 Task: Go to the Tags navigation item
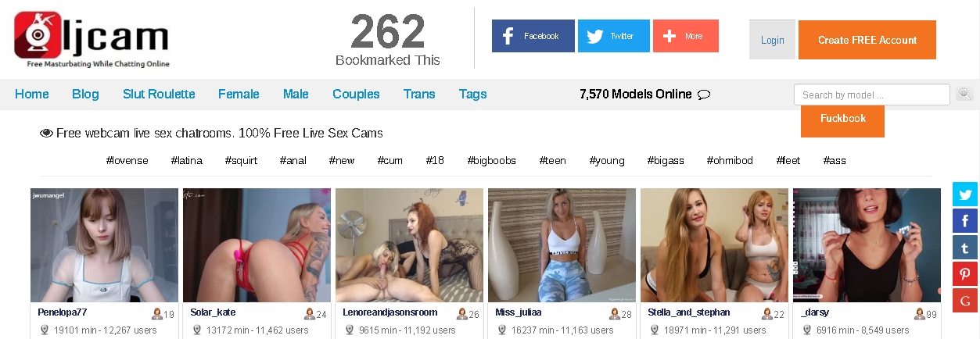click(x=473, y=94)
